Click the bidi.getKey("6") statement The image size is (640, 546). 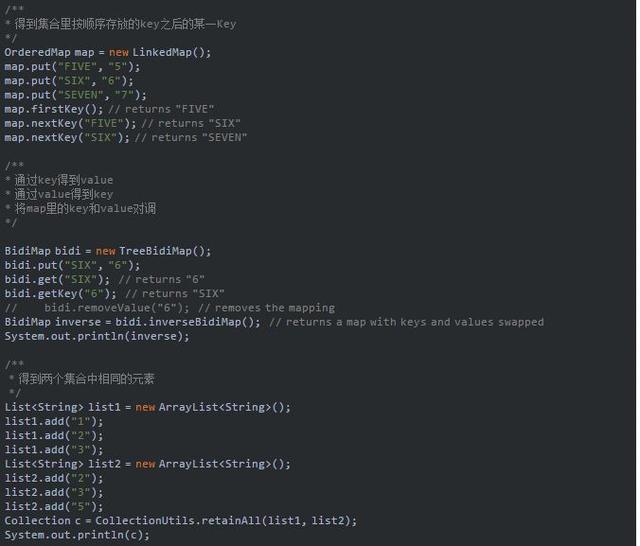(62, 293)
